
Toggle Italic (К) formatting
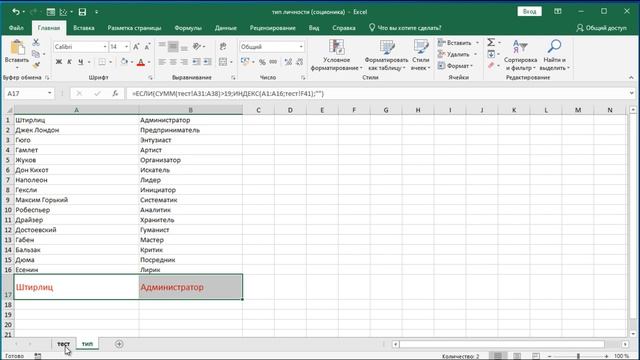69,62
